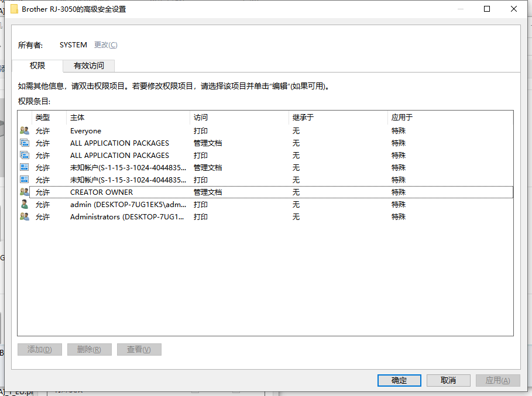Image resolution: width=532 pixels, height=396 pixels.
Task: Select ALL APPLICATION PACKAGES with 管理文档 access
Action: 265,143
